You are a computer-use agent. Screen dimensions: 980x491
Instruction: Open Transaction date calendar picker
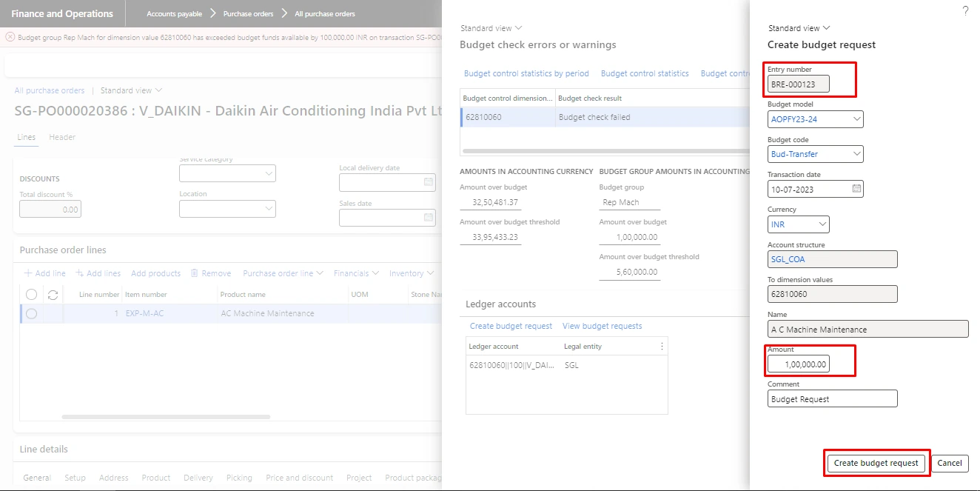click(x=856, y=189)
